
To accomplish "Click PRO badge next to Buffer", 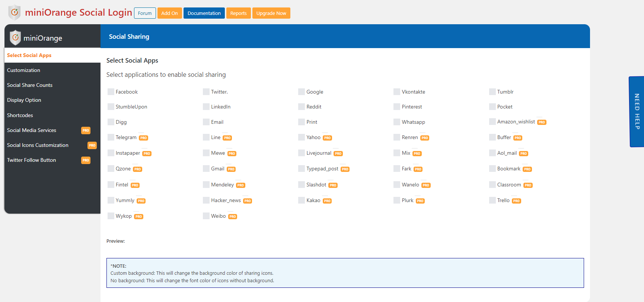I will (518, 138).
